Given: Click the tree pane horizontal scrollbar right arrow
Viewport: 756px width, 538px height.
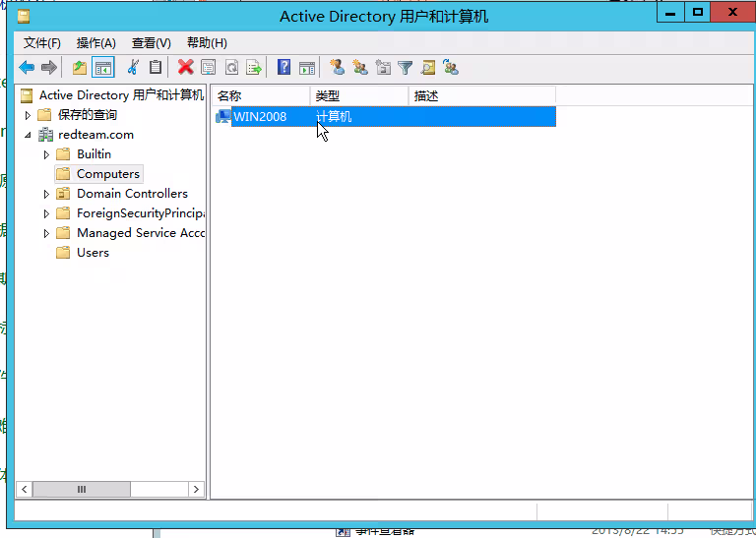Looking at the screenshot, I should 197,489.
